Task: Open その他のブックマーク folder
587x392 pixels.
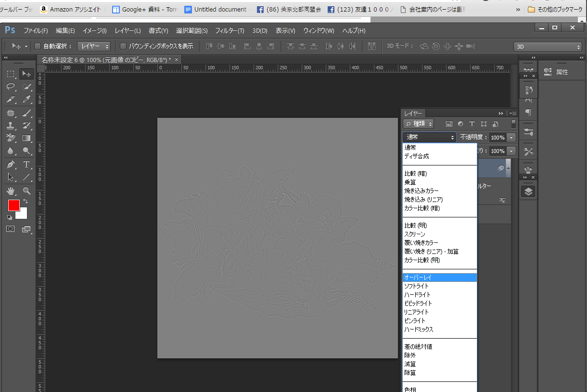Action: 555,9
